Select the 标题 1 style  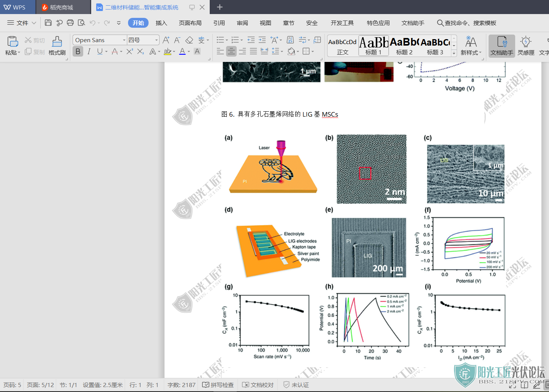pos(373,46)
